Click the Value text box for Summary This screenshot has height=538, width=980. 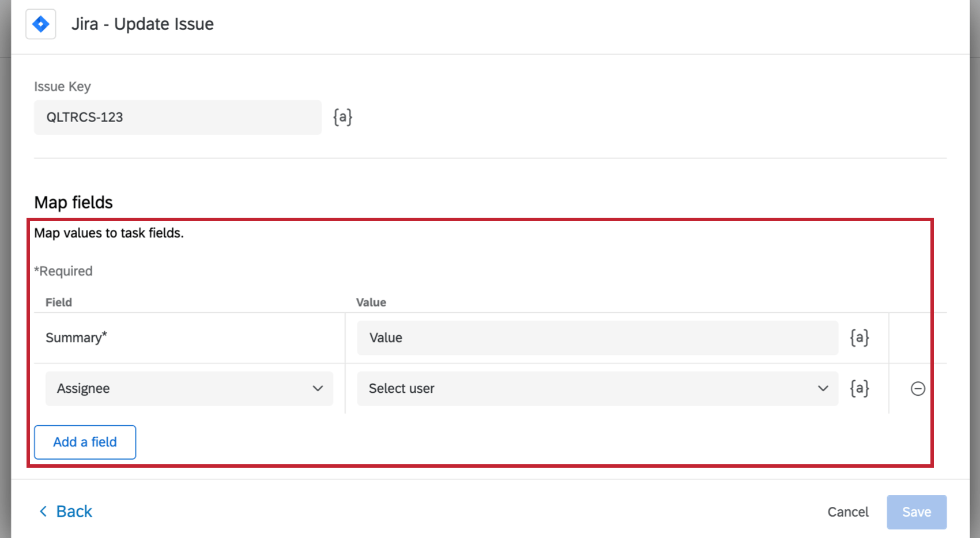tap(597, 338)
